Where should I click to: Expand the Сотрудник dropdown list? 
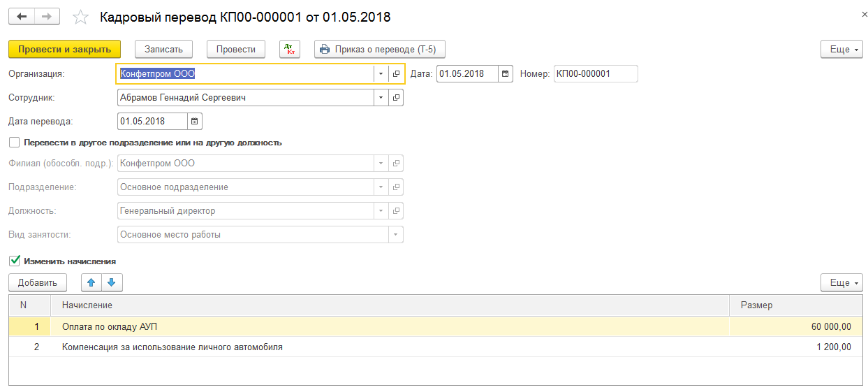381,98
